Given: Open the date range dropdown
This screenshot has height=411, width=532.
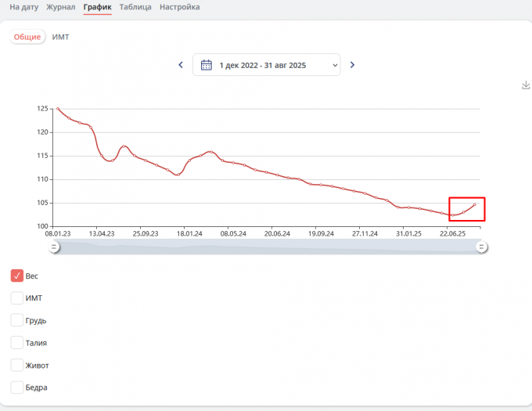Looking at the screenshot, I should pyautogui.click(x=266, y=65).
